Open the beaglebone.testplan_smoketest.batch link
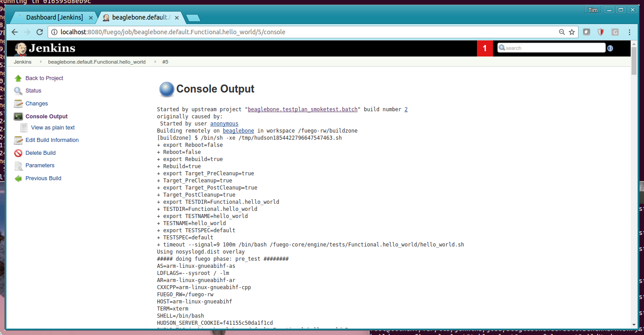Viewport: 644px width, 335px height. click(303, 109)
